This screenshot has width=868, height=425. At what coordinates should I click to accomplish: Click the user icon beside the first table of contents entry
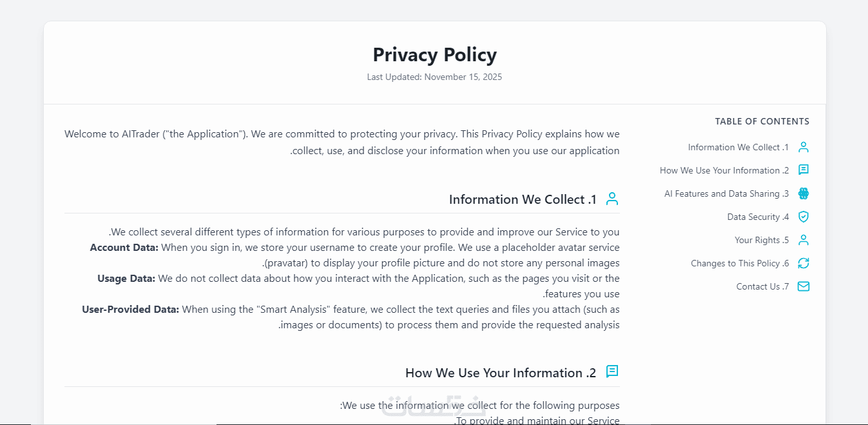pyautogui.click(x=804, y=147)
